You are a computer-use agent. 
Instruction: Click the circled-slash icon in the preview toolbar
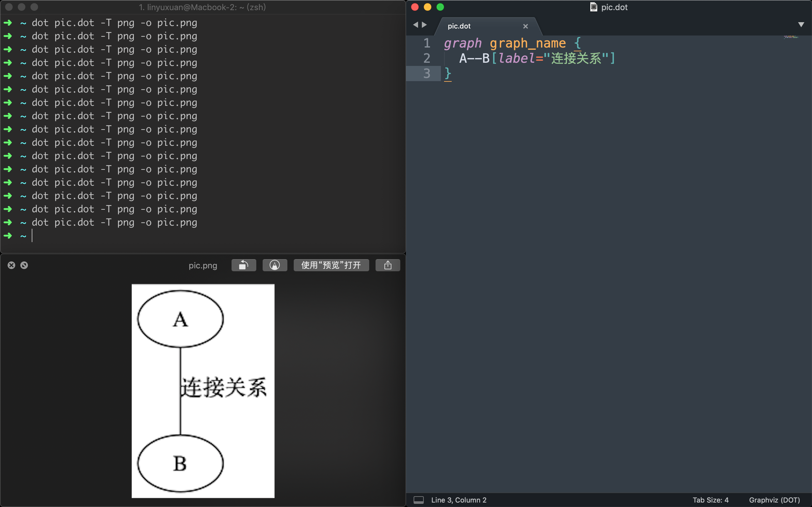24,265
